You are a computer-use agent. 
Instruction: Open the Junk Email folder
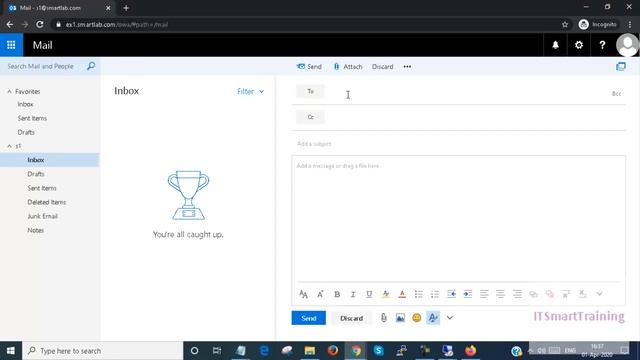click(42, 216)
